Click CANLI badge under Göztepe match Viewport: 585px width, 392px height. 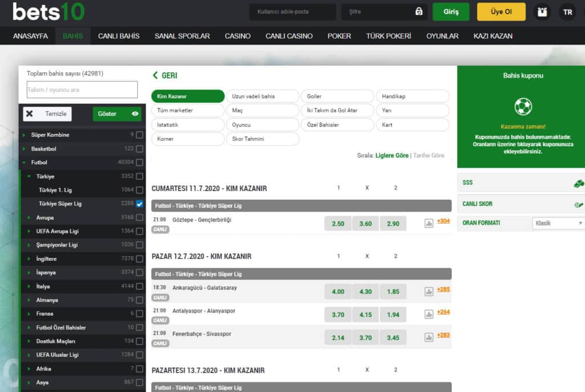(x=161, y=229)
